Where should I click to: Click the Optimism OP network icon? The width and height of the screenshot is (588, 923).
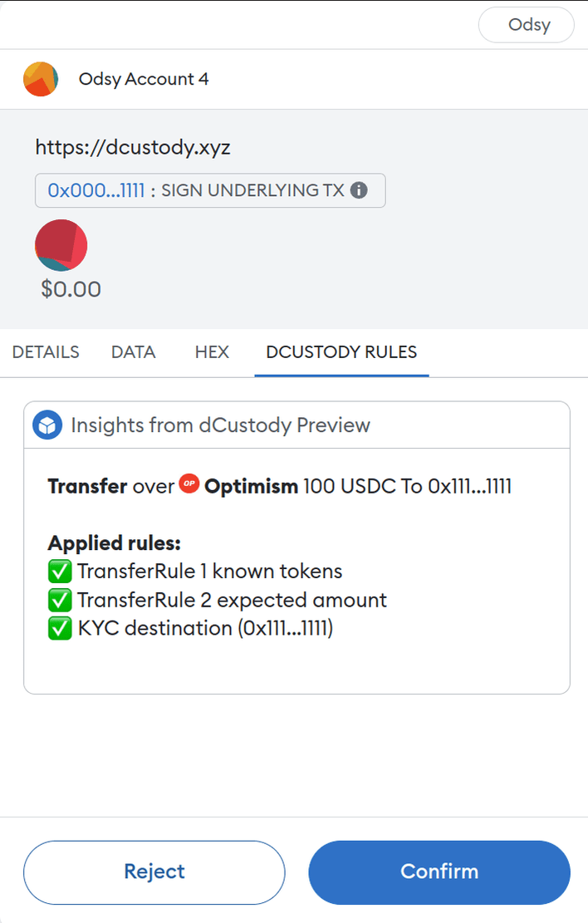coord(190,484)
